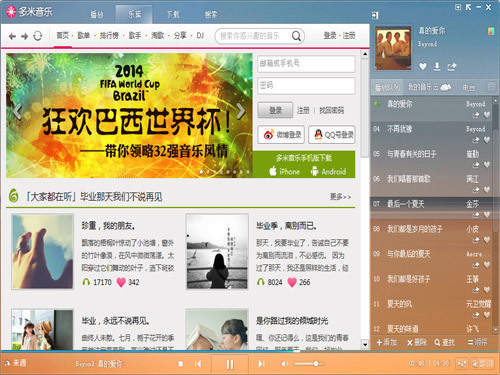Open the 排行榜 menu item
The height and width of the screenshot is (375, 500).
[109, 35]
